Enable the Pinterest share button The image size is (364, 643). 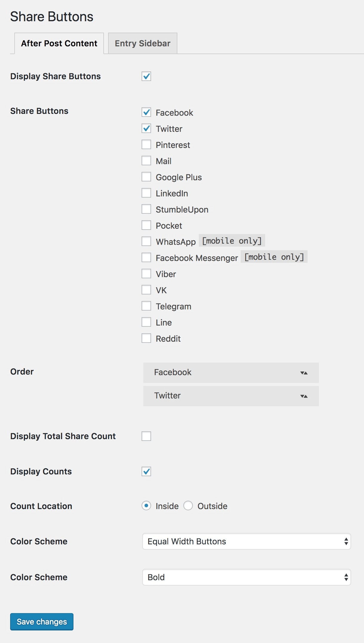pos(146,145)
